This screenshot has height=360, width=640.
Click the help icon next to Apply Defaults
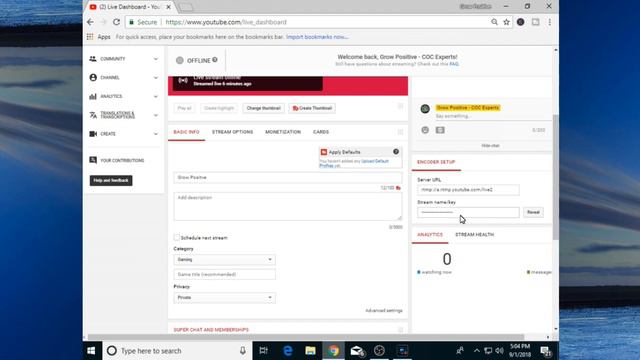pyautogui.click(x=396, y=152)
